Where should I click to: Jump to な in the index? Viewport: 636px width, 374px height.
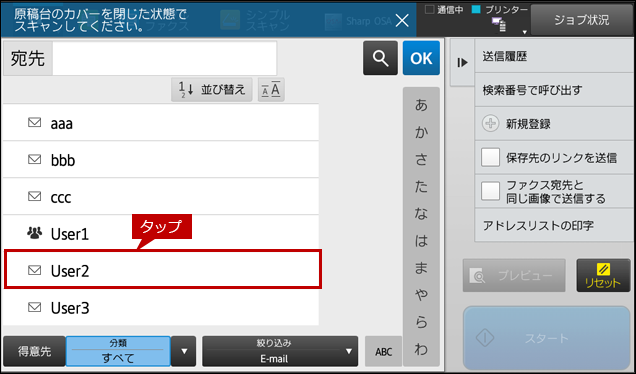pos(421,213)
